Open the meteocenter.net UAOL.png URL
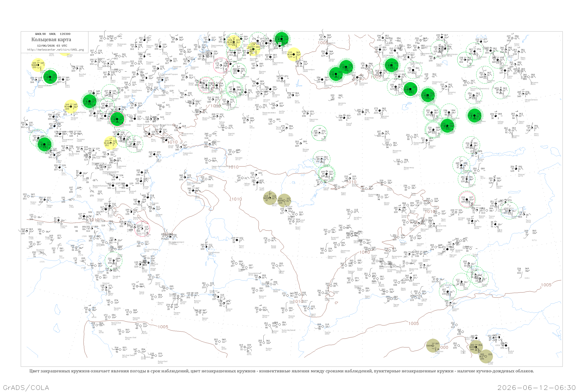Viewport: 588px width, 392px height. click(x=55, y=50)
